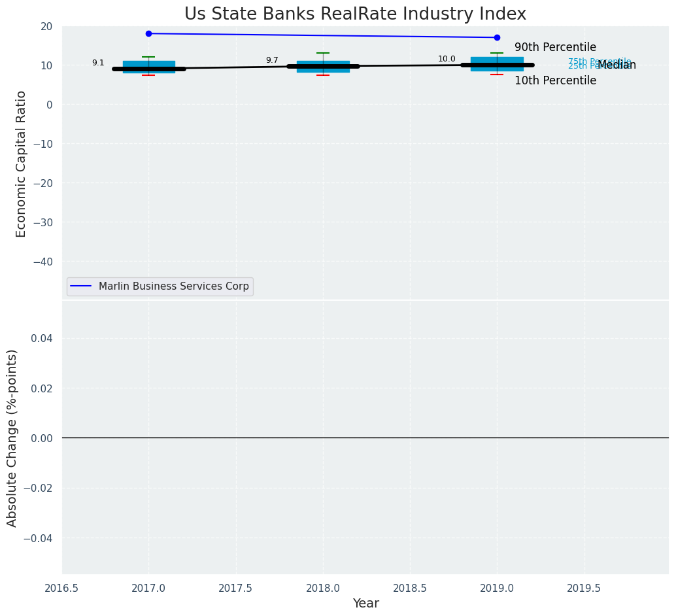Click the blue line swatch in the legend

(82, 286)
